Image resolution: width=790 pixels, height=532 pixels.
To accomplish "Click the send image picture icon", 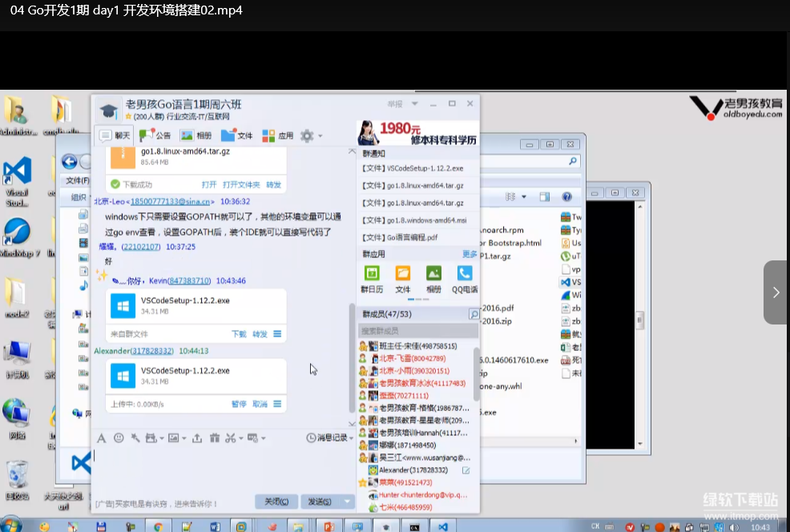I will [173, 438].
